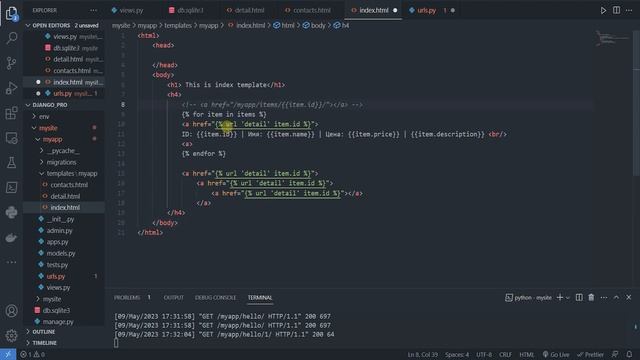
Task: Close the terminal panel
Action: click(x=629, y=298)
